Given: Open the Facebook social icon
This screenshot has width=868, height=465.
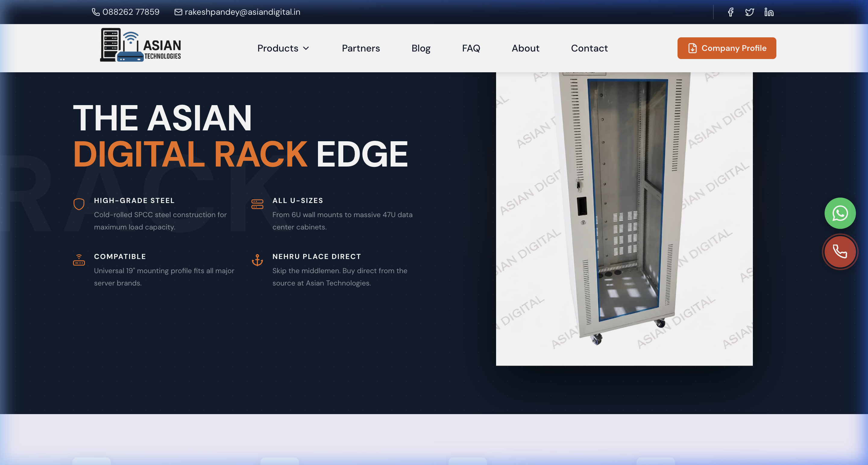Looking at the screenshot, I should 731,12.
